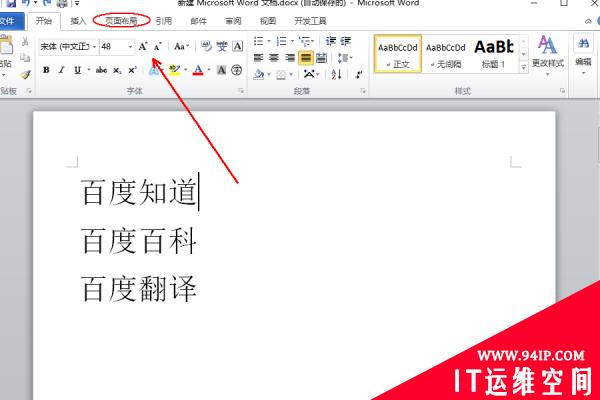Screen dimensions: 600x400
Task: Apply the red font color
Action: (x=198, y=70)
